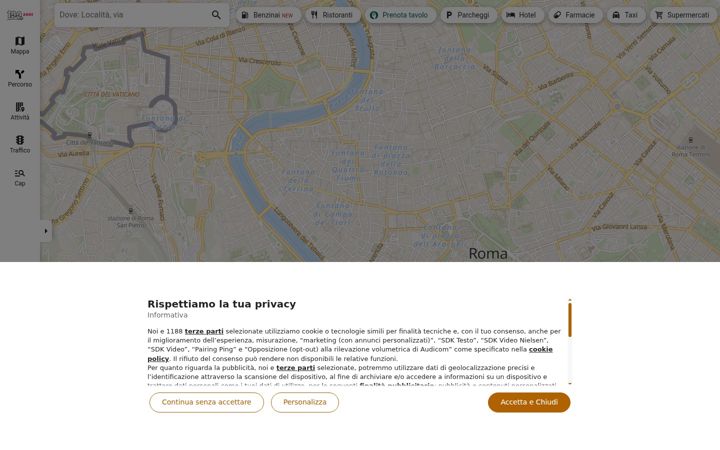Choose the Prenota tavolo chip

(399, 15)
